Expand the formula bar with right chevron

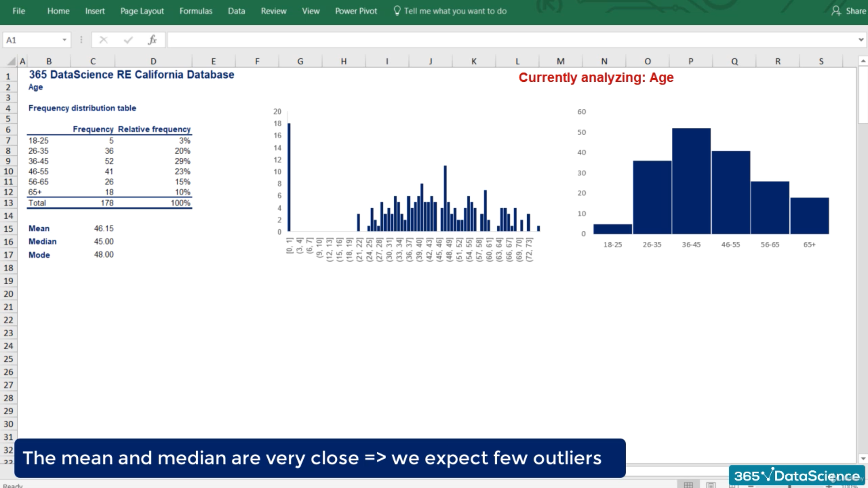point(860,40)
